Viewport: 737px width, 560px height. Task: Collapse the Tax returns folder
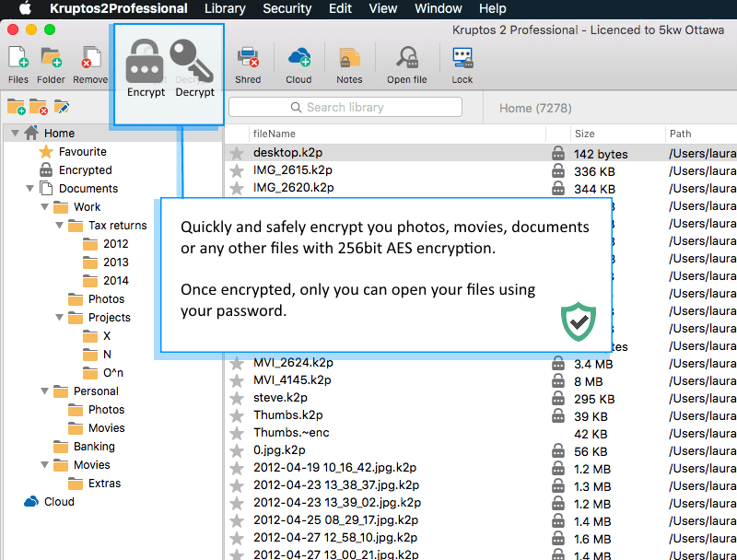75,226
